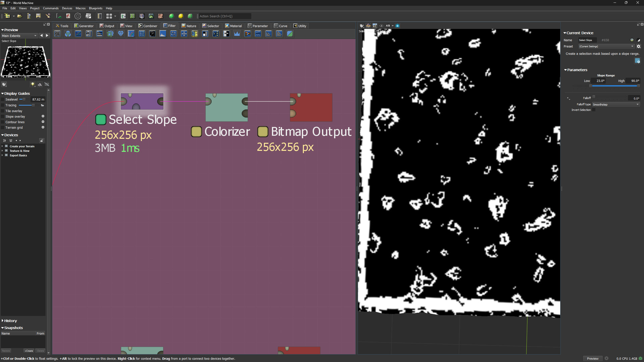Click the Preview button in status bar
644x362 pixels.
(x=592, y=359)
